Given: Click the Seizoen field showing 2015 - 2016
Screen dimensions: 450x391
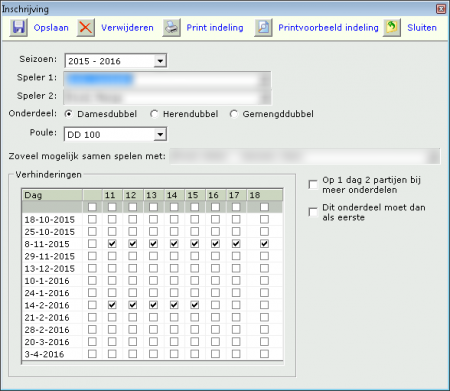Looking at the screenshot, I should coord(115,61).
